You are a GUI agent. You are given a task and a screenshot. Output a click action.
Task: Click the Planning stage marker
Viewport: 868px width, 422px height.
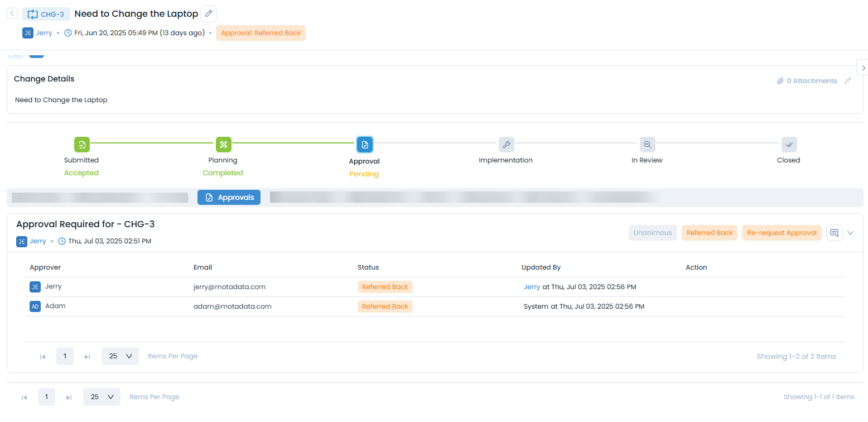click(223, 145)
